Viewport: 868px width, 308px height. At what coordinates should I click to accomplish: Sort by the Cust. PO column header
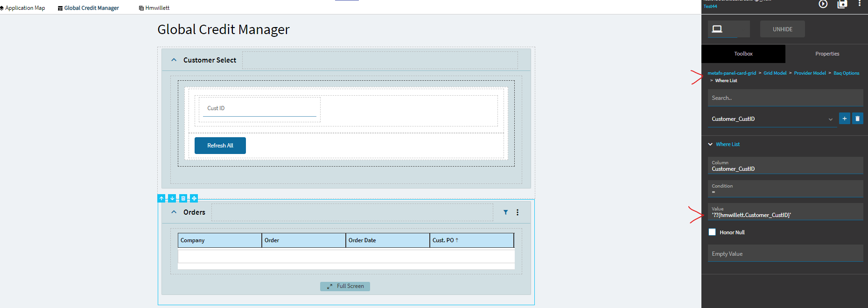472,240
